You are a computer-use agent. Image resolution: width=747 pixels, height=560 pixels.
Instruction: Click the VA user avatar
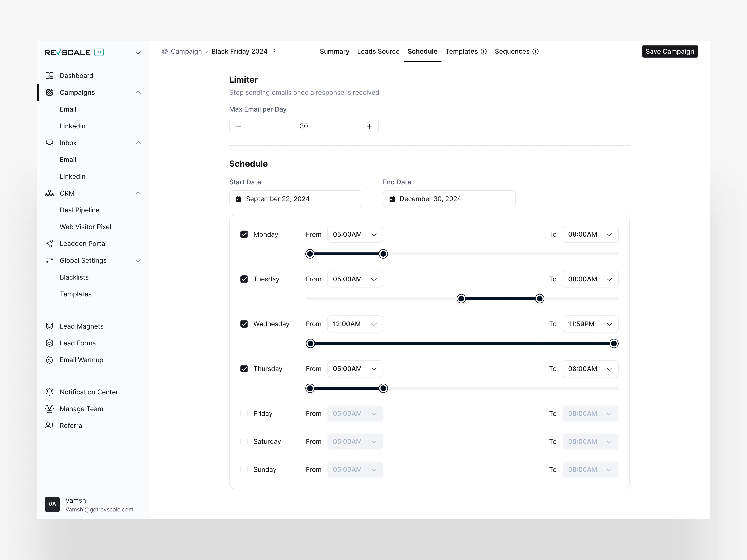pos(52,504)
